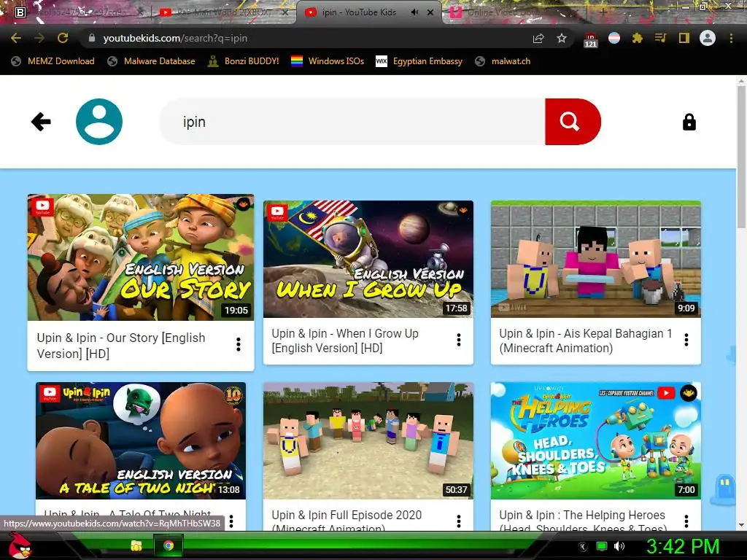Click the striped flag extension icon

pos(614,38)
